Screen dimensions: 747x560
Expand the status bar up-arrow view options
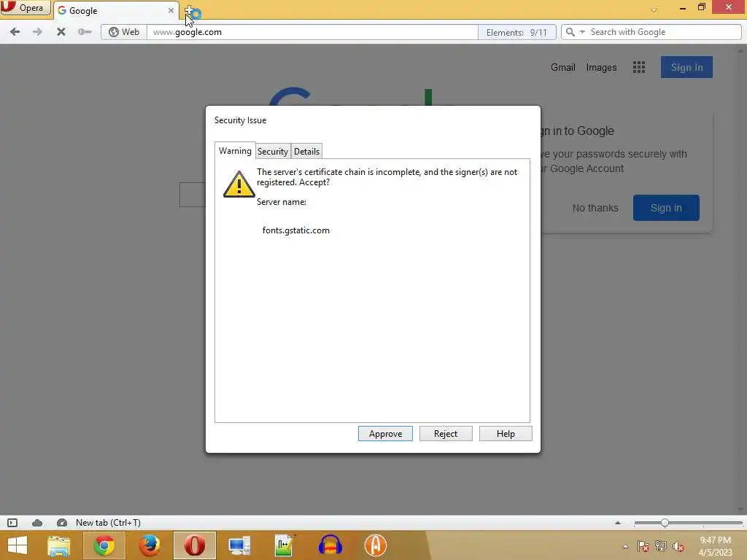pos(618,522)
